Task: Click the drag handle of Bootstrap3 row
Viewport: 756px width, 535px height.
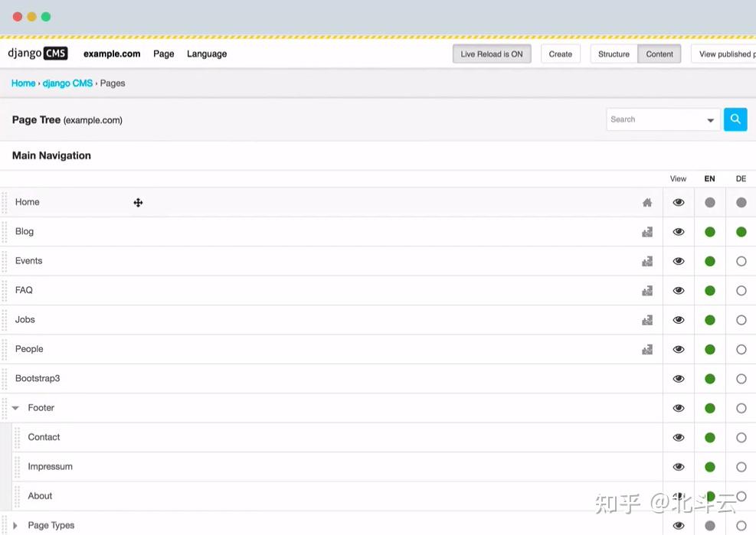Action: (5, 379)
